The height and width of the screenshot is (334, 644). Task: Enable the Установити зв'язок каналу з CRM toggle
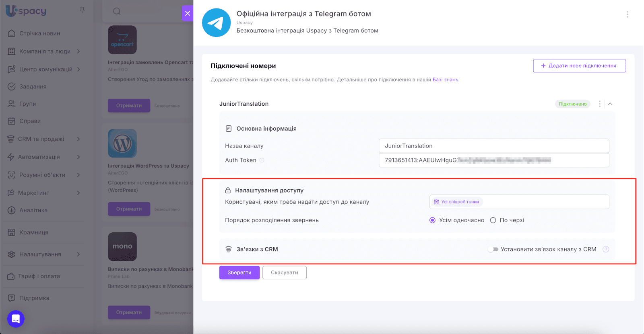[493, 249]
